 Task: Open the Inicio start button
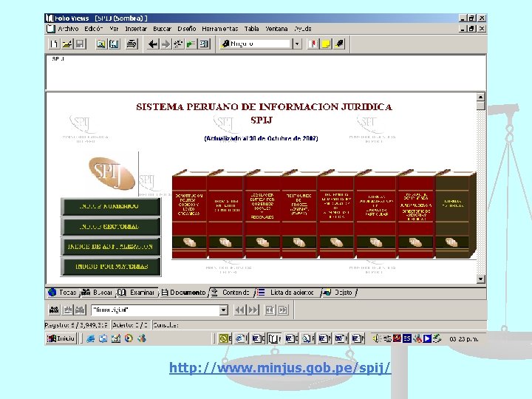point(61,338)
